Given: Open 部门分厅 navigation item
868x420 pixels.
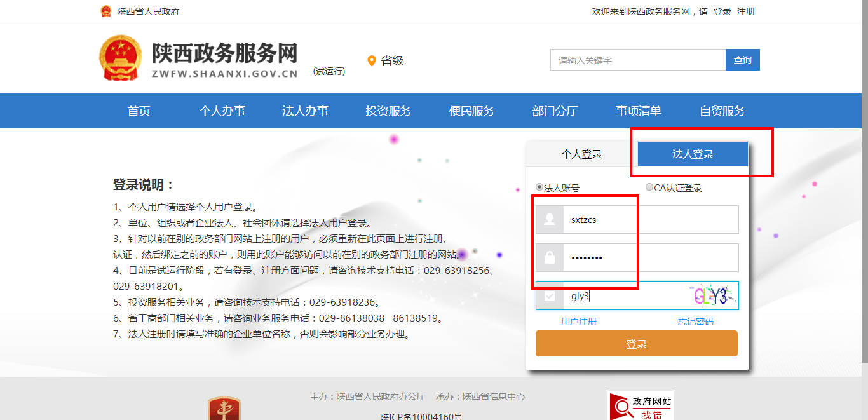Looking at the screenshot, I should tap(555, 111).
